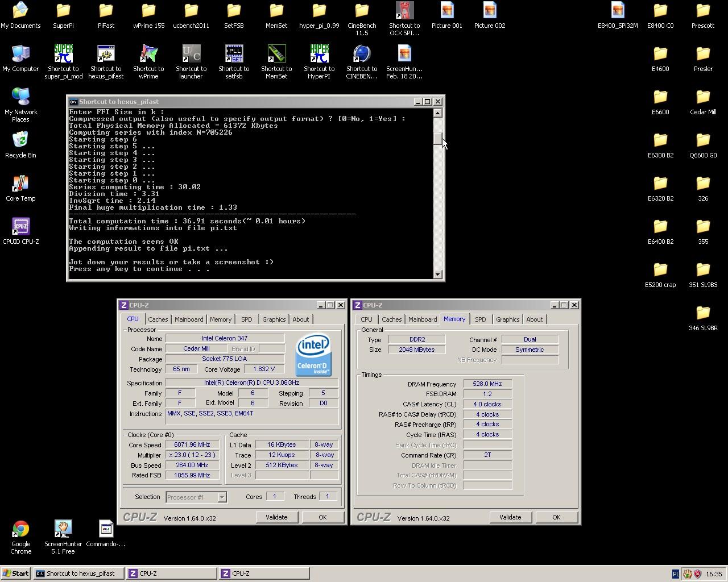Open the CineBench 11.5 folder

click(x=362, y=19)
